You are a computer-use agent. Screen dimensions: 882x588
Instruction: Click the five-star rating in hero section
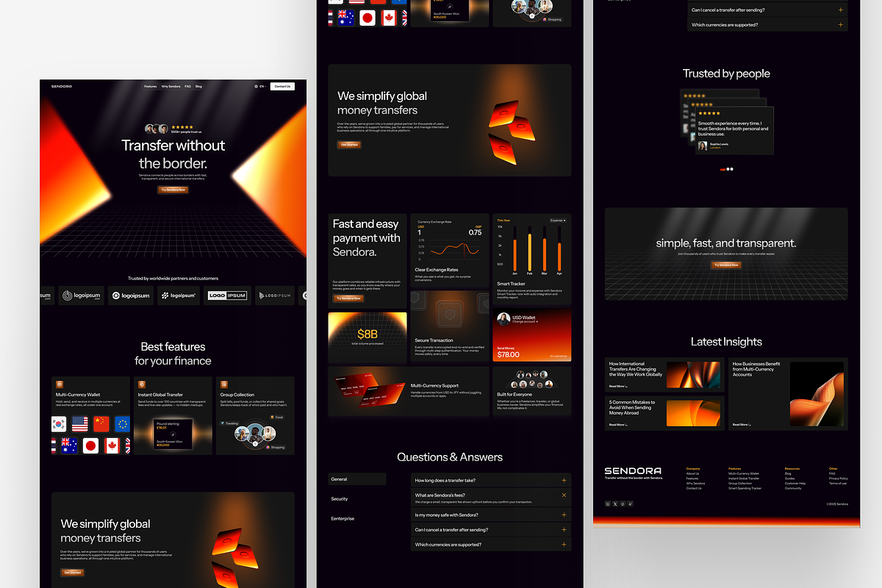pyautogui.click(x=182, y=126)
